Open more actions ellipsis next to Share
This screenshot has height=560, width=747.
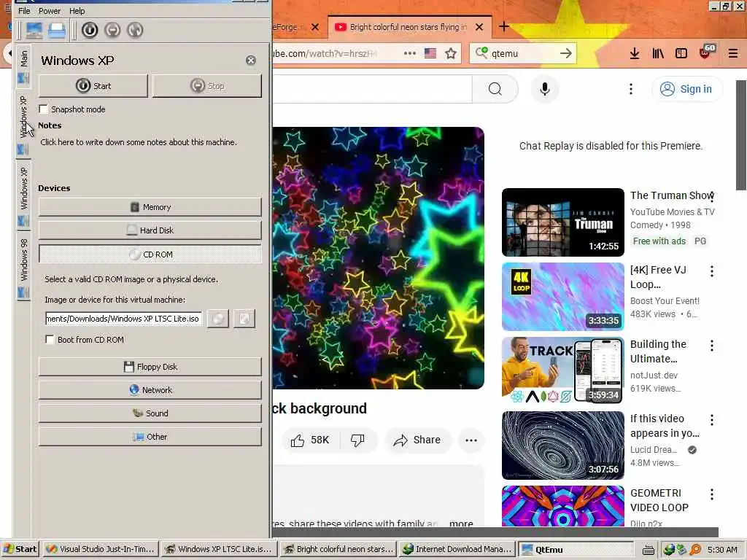click(x=471, y=440)
